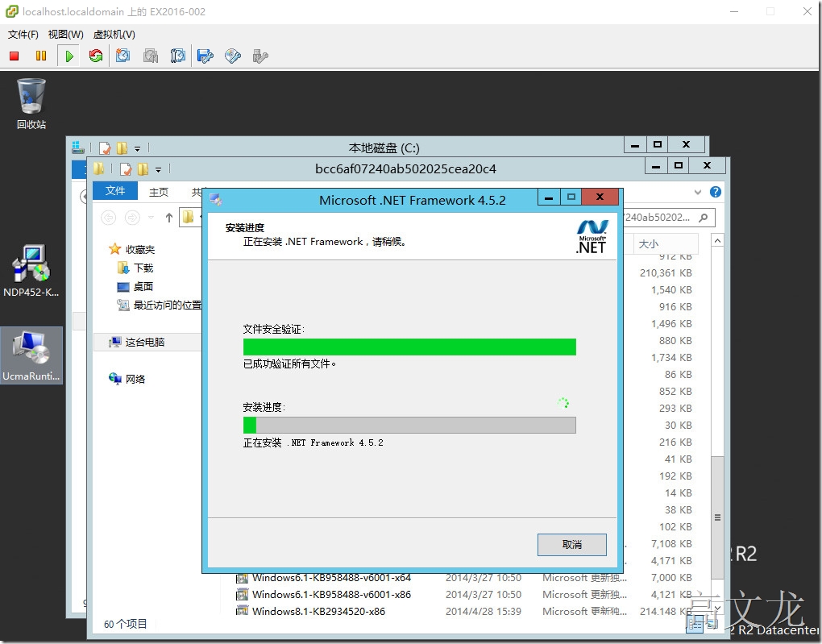Click the search box in Explorer
This screenshot has height=644, width=822.
pyautogui.click(x=669, y=217)
